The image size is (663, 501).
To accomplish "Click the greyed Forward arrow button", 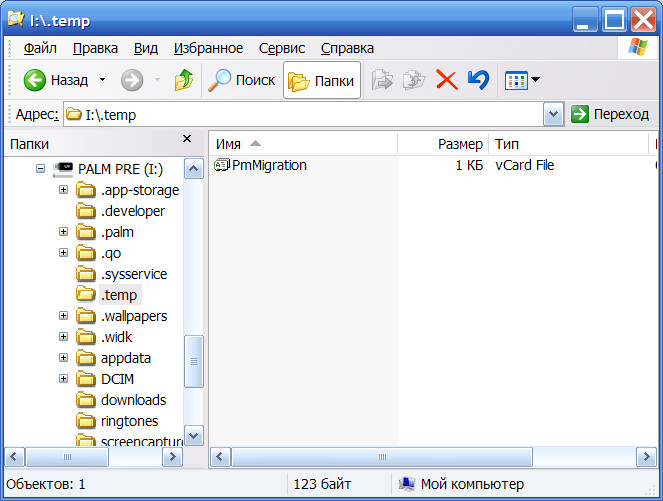I will point(132,80).
